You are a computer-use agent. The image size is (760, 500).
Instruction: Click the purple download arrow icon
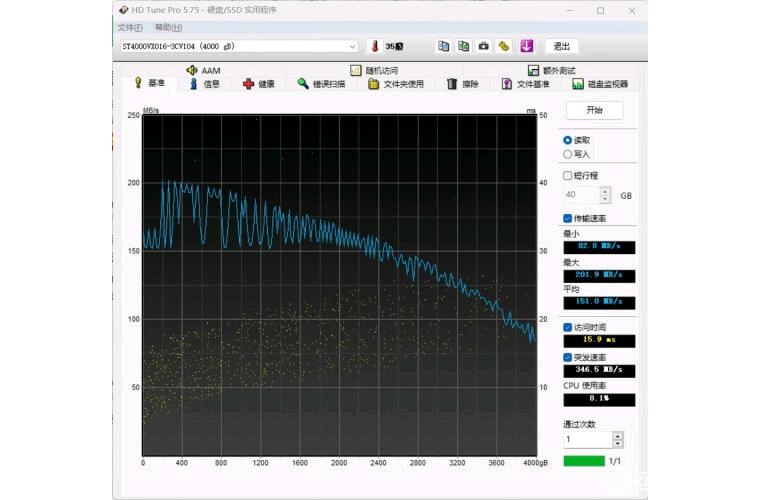pos(526,46)
